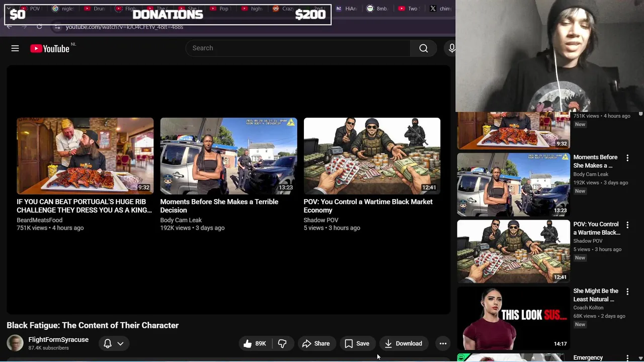Click the YouTube logo
Screen dimensions: 644x362
50,48
